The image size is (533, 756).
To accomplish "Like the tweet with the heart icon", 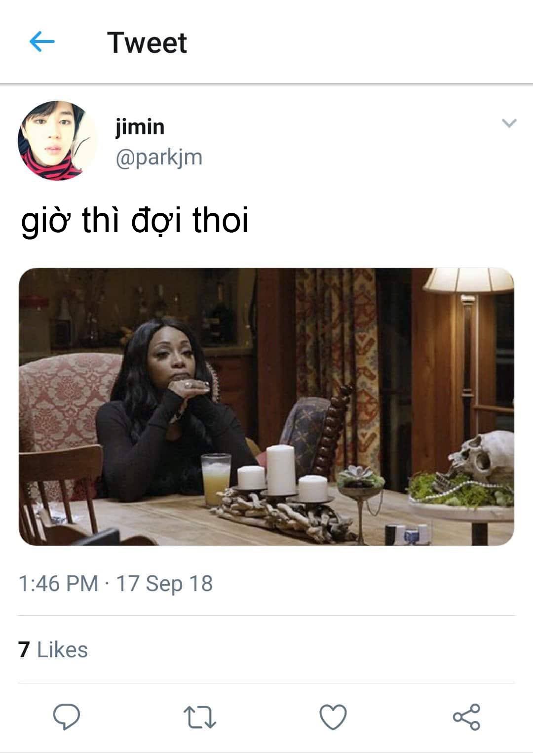I will click(x=333, y=717).
